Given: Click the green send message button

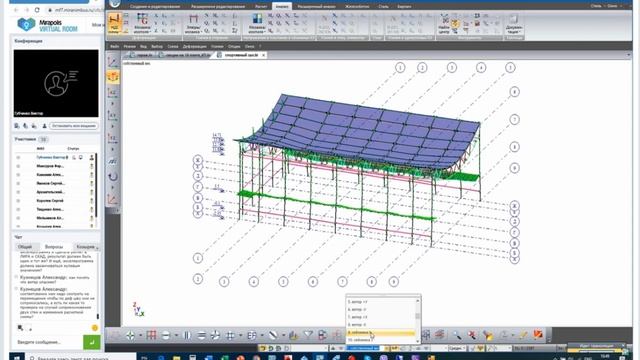Looking at the screenshot, I should pyautogui.click(x=91, y=342).
